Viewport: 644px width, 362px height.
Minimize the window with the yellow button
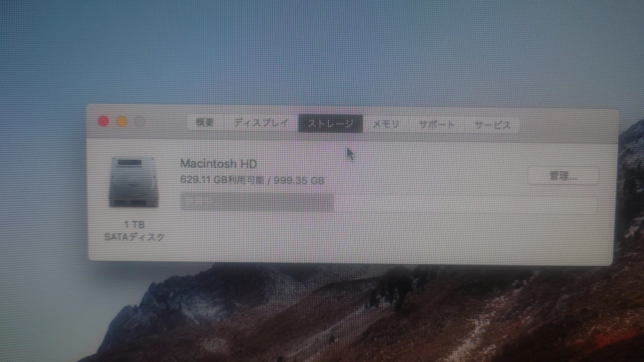(121, 121)
